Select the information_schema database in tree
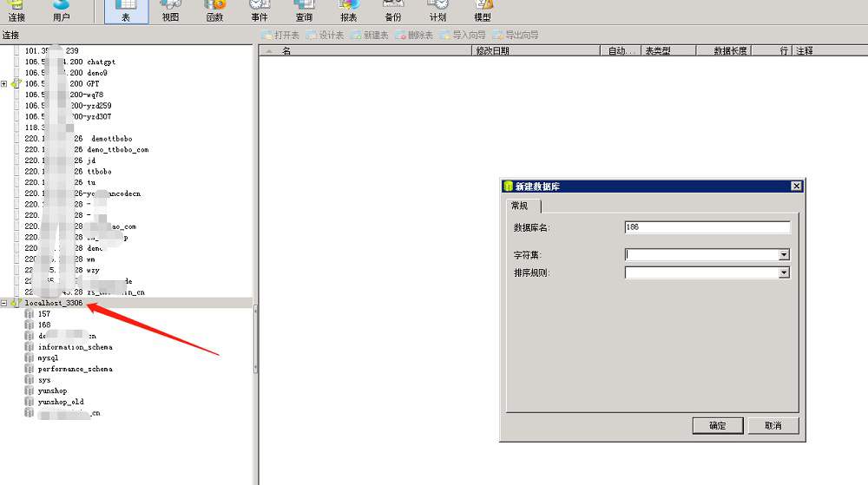868x485 pixels. (75, 347)
